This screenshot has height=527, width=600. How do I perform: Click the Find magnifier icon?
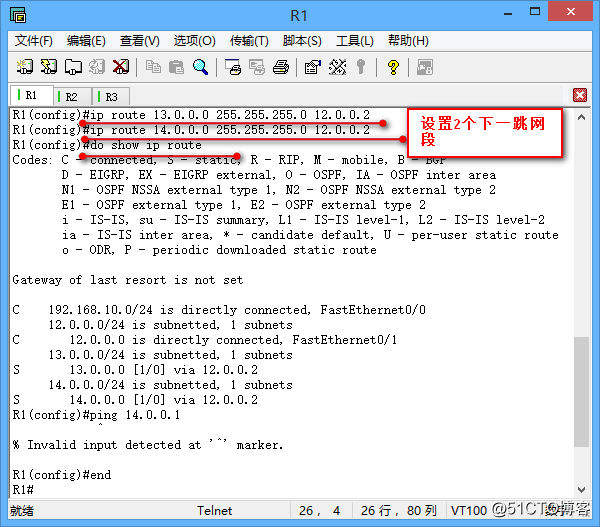[x=201, y=67]
